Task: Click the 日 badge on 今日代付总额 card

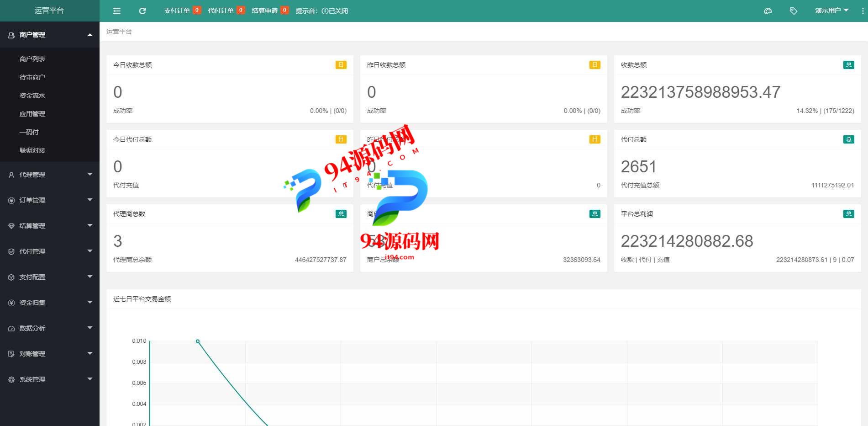Action: [x=341, y=139]
